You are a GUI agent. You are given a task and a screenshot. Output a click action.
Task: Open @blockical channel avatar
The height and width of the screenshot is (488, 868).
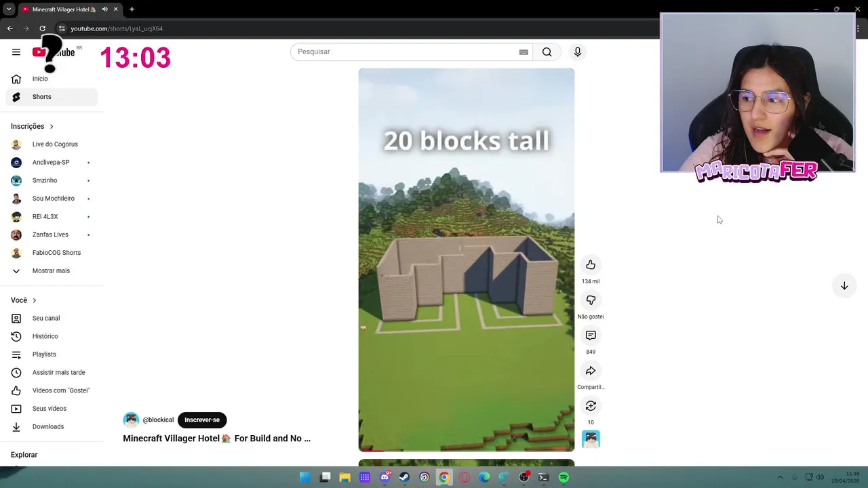point(131,420)
